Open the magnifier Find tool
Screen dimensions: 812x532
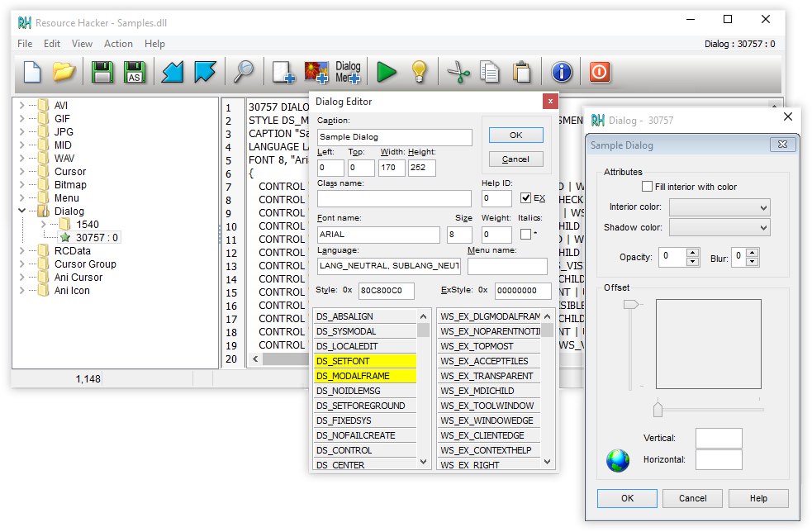[x=244, y=73]
